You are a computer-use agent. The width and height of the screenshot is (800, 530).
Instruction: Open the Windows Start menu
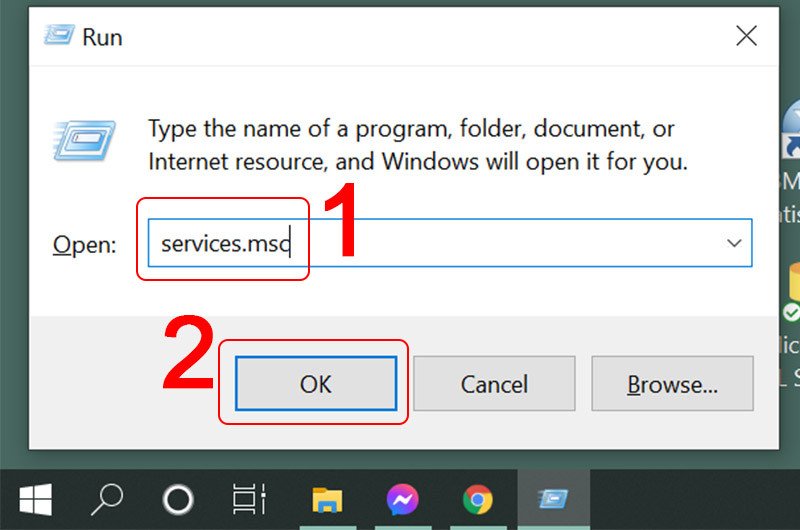[x=35, y=499]
